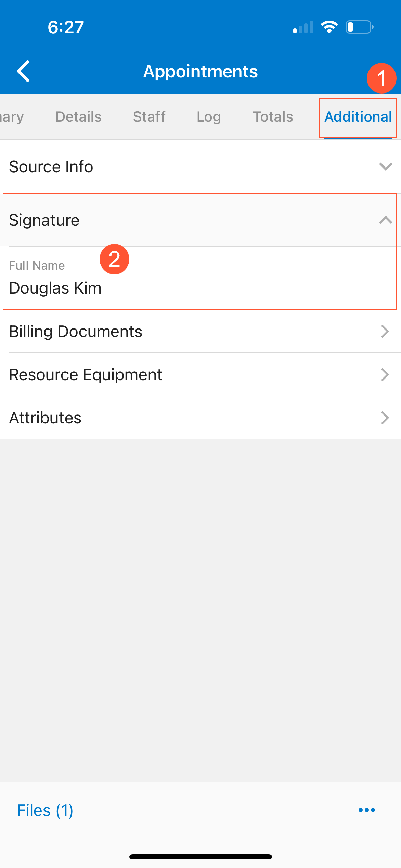Select the Additional tab
This screenshot has height=868, width=401.
[x=358, y=117]
